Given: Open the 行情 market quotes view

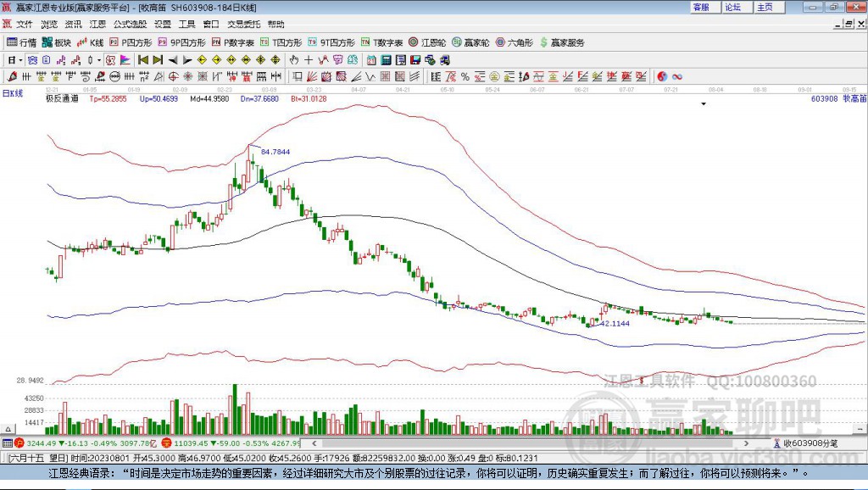Looking at the screenshot, I should 21,42.
